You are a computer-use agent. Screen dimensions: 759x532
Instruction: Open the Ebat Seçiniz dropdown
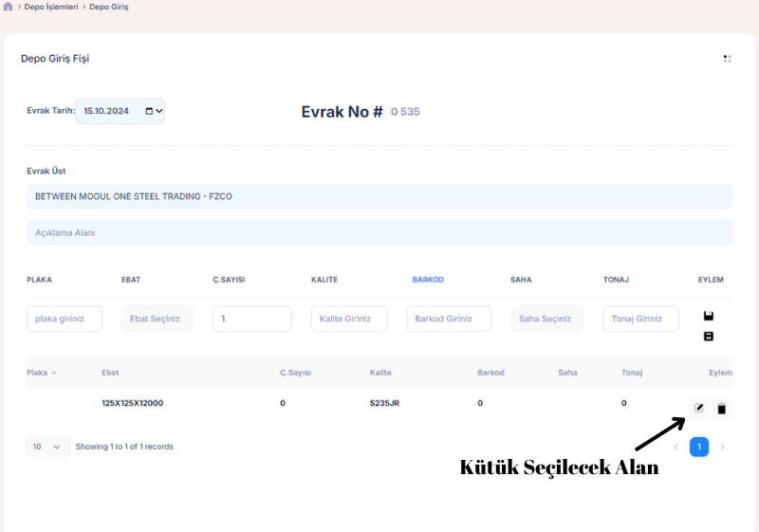tap(157, 319)
